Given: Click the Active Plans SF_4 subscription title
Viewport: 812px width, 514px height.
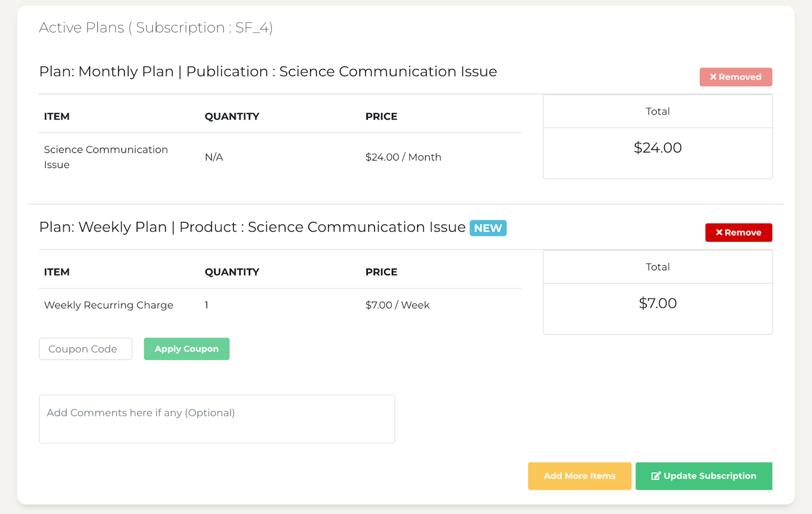Looking at the screenshot, I should pos(156,28).
